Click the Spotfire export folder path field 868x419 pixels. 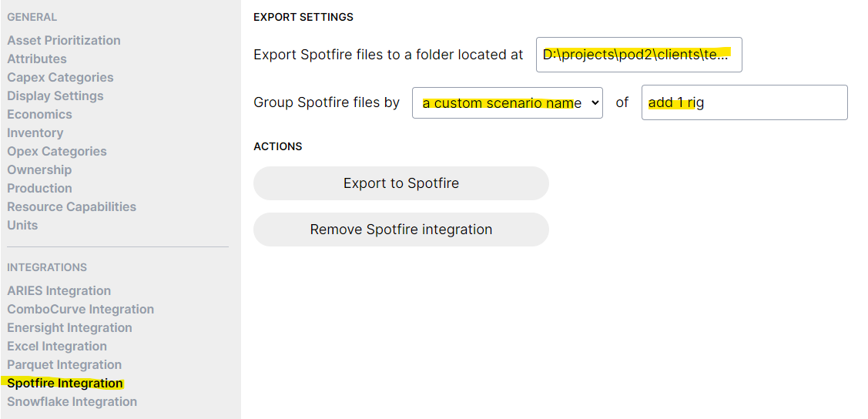pyautogui.click(x=638, y=54)
